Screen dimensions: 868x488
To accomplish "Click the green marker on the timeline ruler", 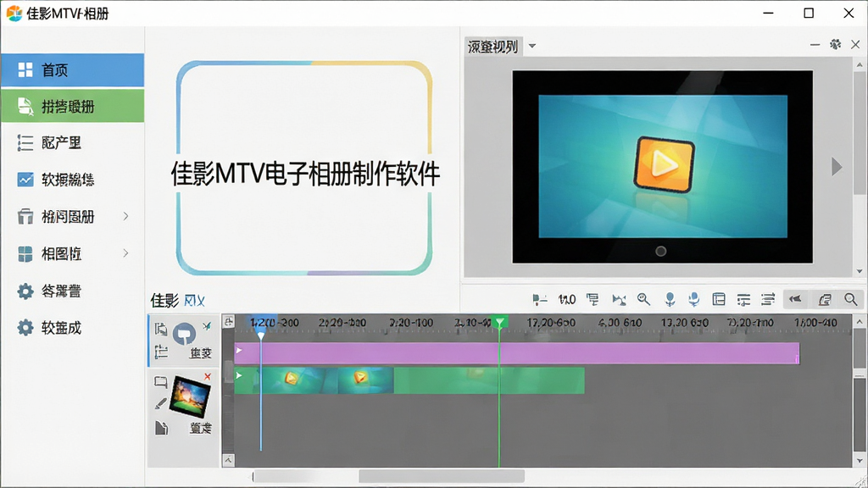I will pyautogui.click(x=500, y=322).
